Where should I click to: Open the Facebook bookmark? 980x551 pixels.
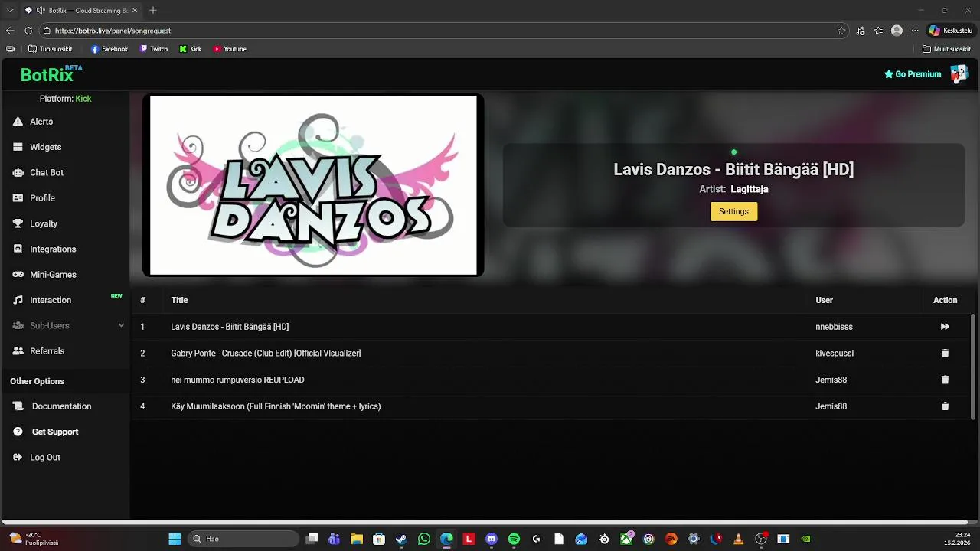tap(109, 49)
